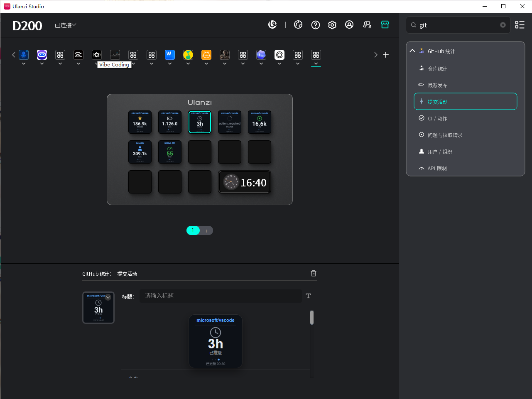Select the blue robot profile icon
Image resolution: width=532 pixels, height=399 pixels.
click(x=24, y=55)
